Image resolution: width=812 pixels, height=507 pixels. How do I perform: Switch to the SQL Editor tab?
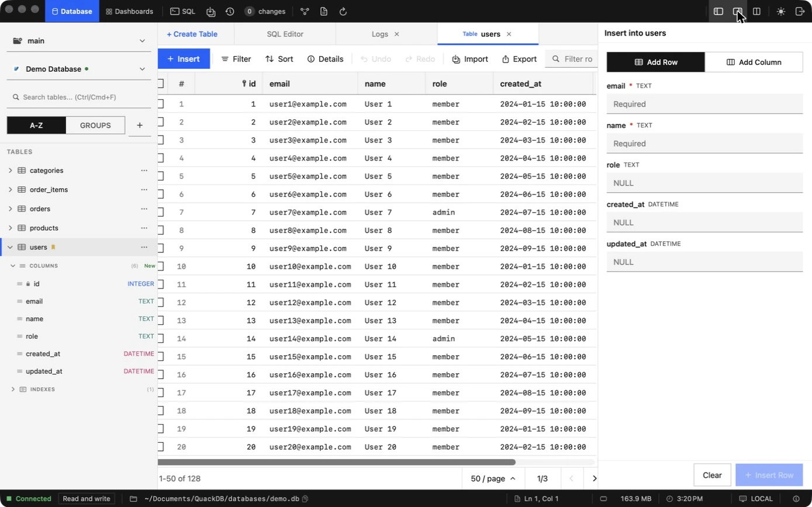coord(285,34)
